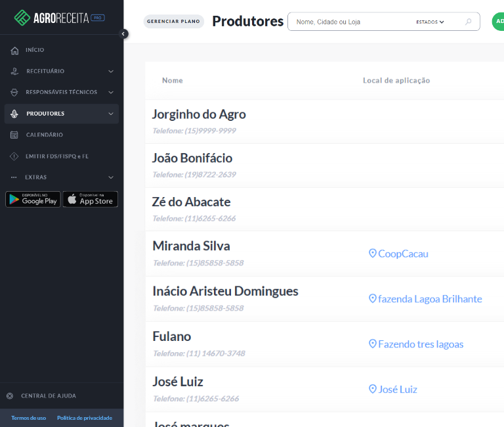504x427 pixels.
Task: Open the Calendário menu item
Action: (45, 135)
